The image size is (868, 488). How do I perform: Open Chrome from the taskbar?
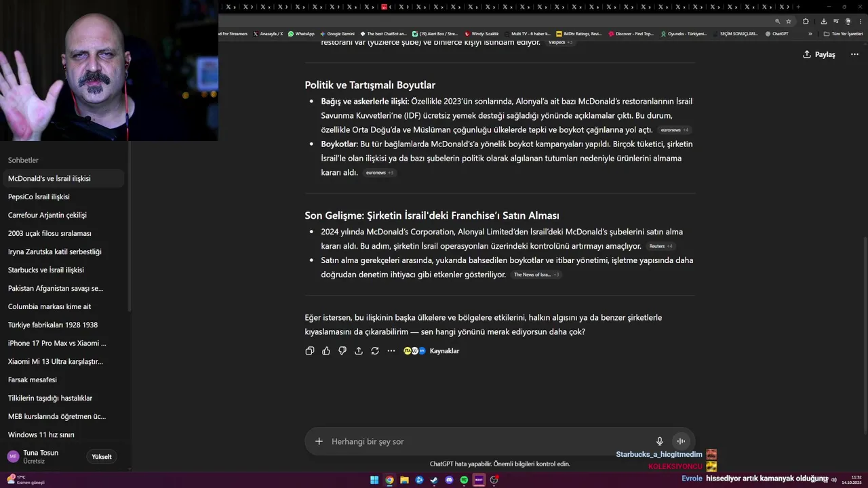[389, 480]
